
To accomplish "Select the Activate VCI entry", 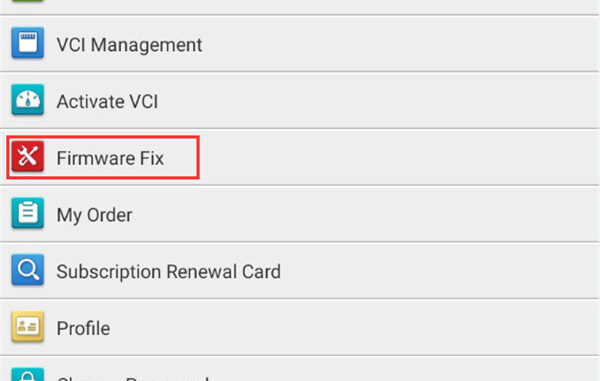I will pos(107,101).
